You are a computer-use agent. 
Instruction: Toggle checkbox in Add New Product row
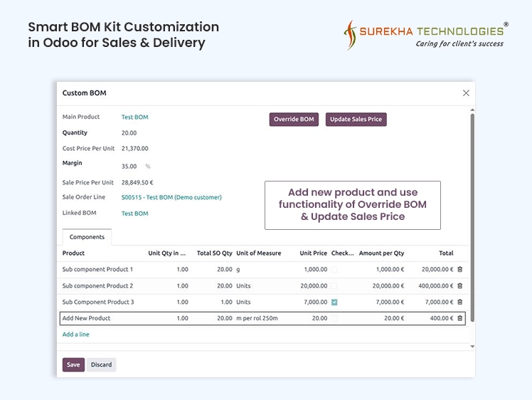334,318
